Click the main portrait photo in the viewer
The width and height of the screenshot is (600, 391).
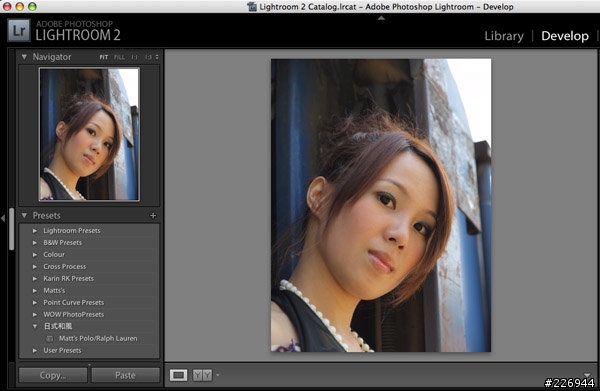(381, 205)
